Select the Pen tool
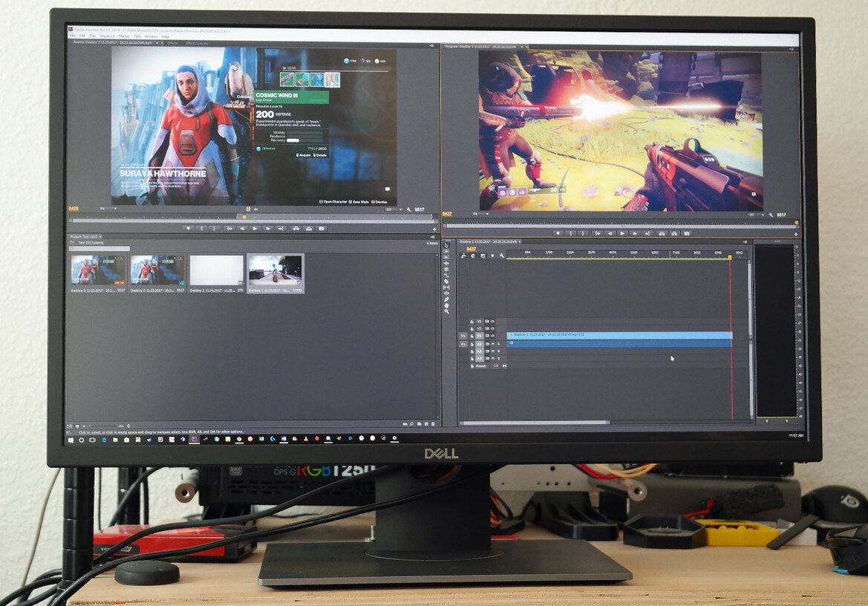 pyautogui.click(x=446, y=299)
